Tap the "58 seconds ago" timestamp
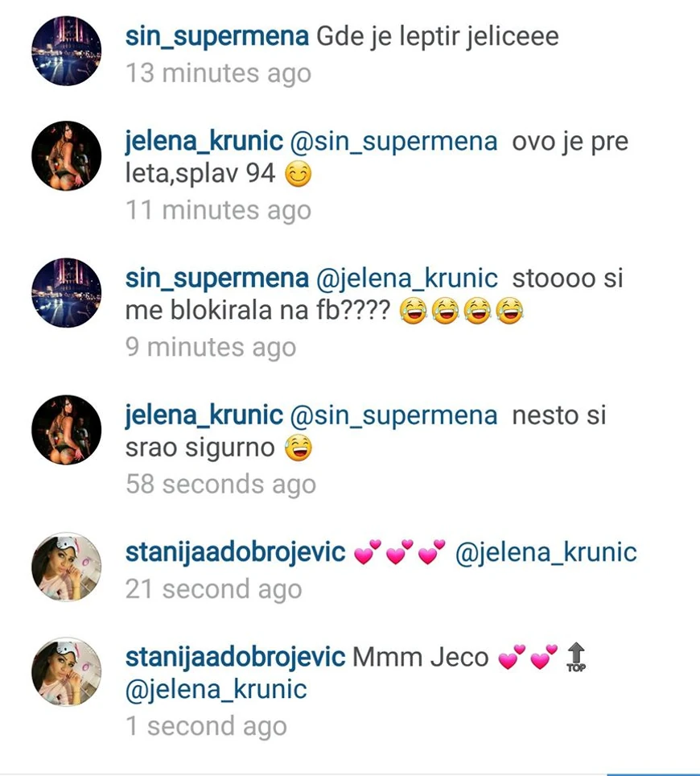Viewport: 700px width, 776px height. [220, 484]
